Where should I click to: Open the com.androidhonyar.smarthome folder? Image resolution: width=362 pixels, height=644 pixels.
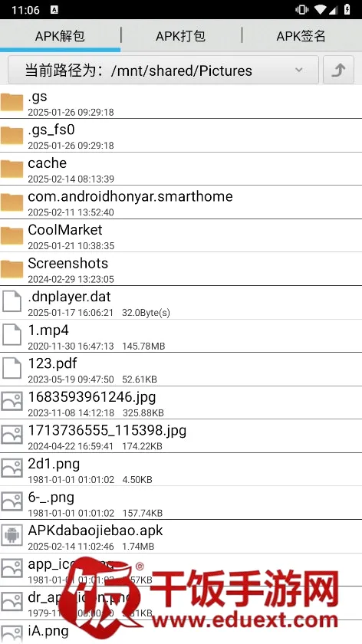[181, 202]
